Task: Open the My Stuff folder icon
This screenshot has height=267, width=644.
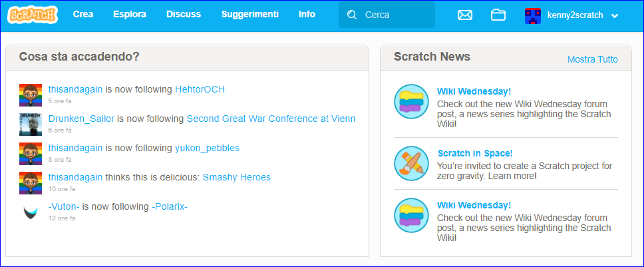Action: pyautogui.click(x=498, y=15)
